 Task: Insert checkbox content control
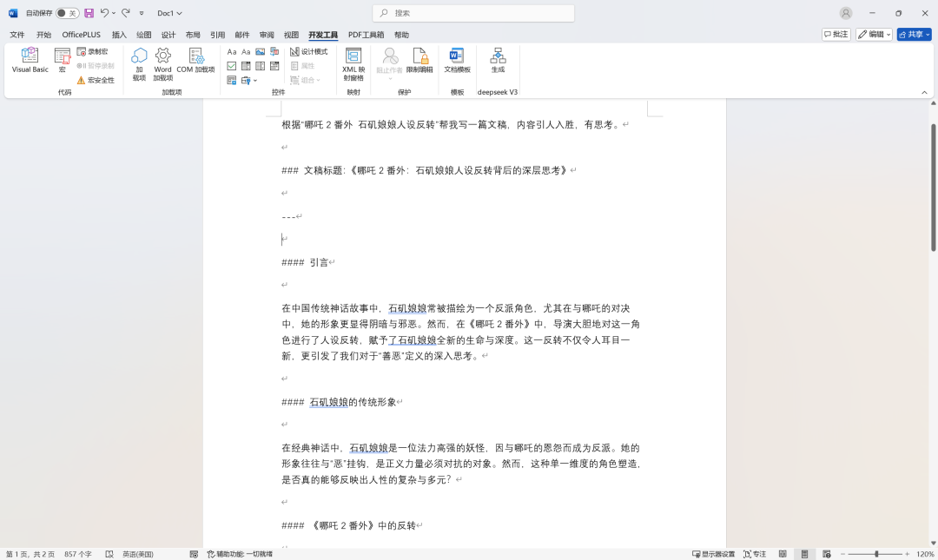[232, 66]
